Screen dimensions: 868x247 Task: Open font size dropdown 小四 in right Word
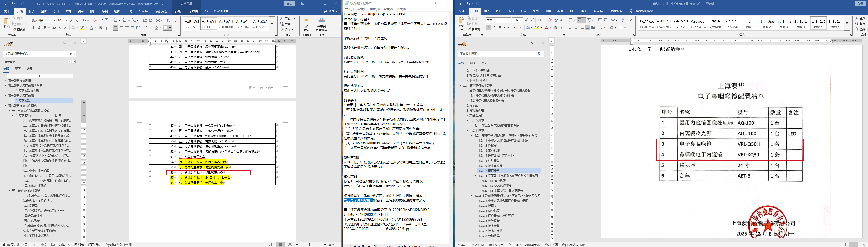click(x=521, y=20)
